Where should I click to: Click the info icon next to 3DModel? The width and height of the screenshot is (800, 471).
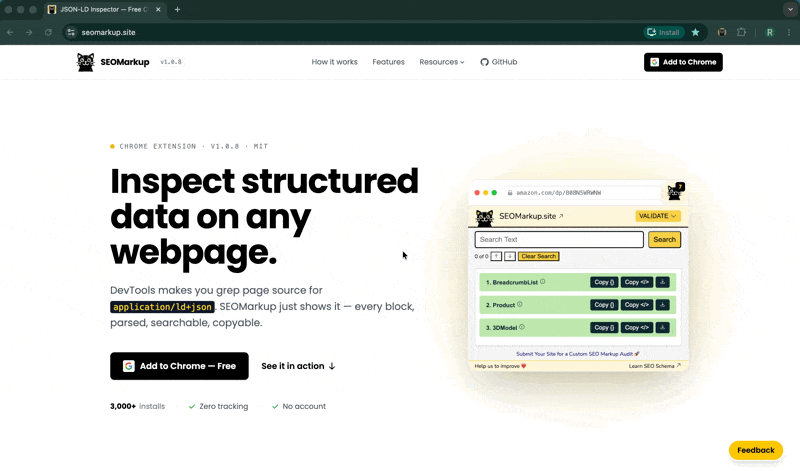(522, 327)
